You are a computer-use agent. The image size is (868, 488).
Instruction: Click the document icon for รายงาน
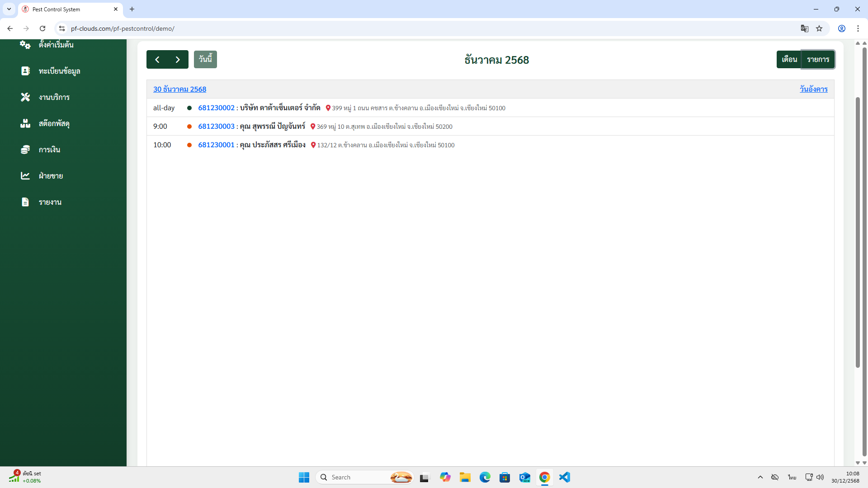click(25, 202)
